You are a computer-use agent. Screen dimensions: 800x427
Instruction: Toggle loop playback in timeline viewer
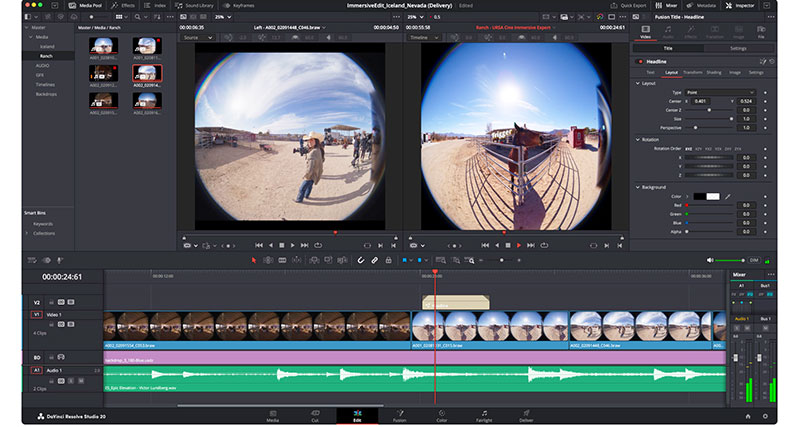[x=544, y=245]
